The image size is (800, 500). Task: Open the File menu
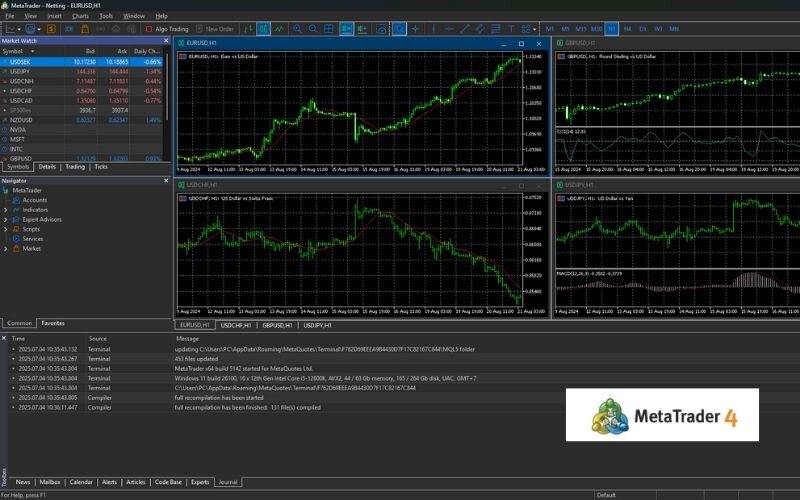(x=10, y=16)
